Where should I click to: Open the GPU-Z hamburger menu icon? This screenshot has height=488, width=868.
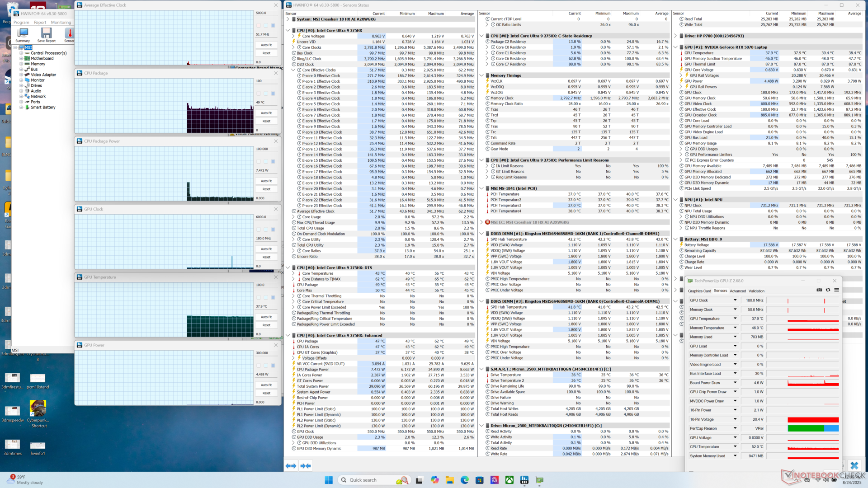(x=836, y=290)
